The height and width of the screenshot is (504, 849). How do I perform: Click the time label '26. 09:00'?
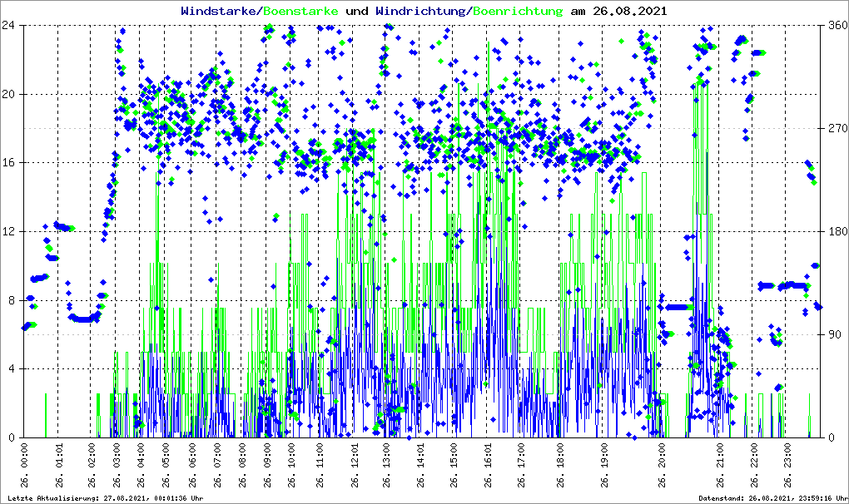pyautogui.click(x=266, y=466)
